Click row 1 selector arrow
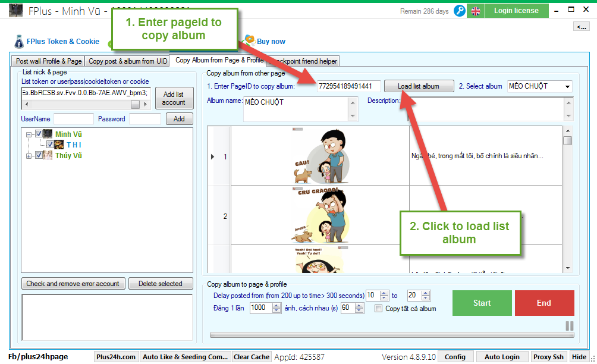This screenshot has height=364, width=597. [x=212, y=156]
